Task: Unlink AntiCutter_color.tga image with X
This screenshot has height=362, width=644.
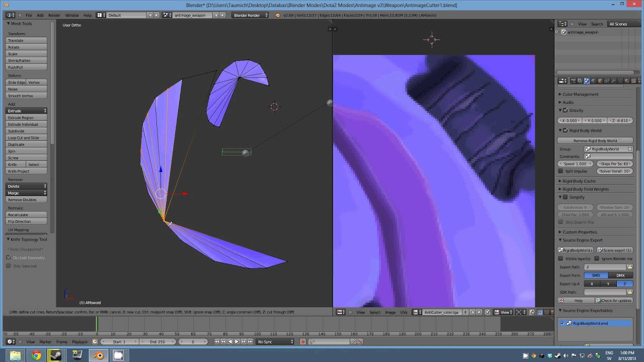Action: coord(479,312)
